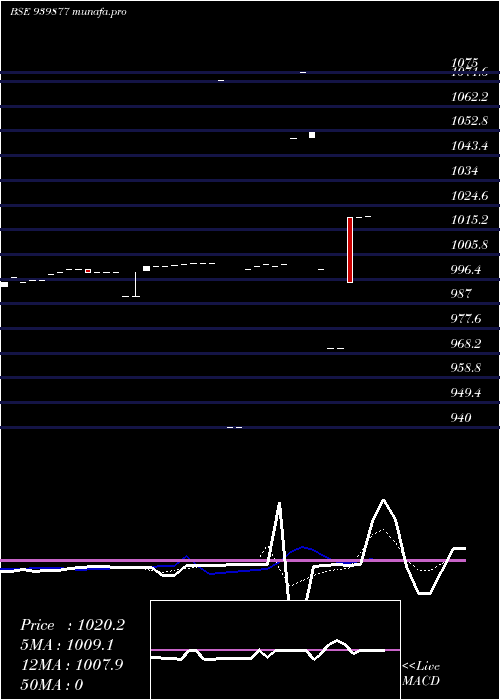Image resolution: width=500 pixels, height=700 pixels.
Task: Click the 1015.2 price axis label
Action: point(470,220)
